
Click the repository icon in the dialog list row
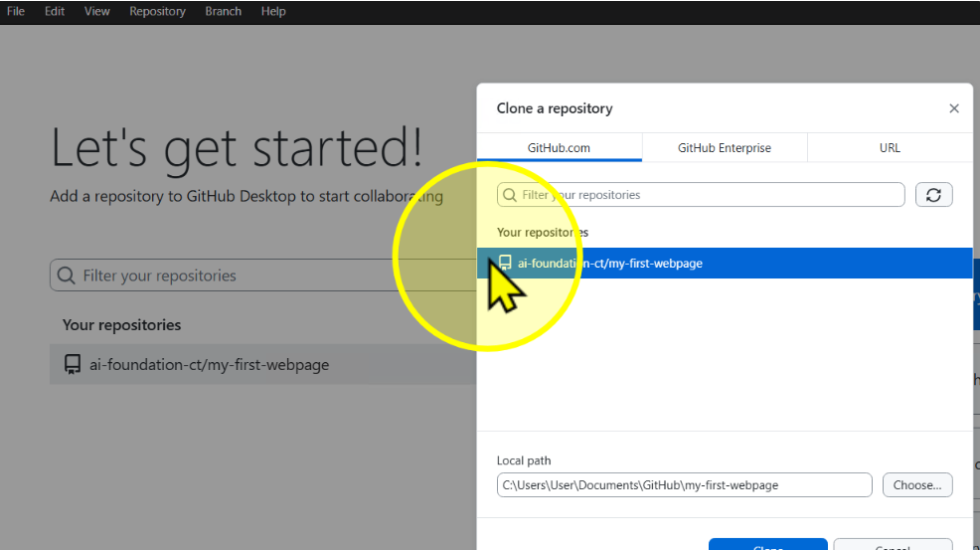coord(505,263)
